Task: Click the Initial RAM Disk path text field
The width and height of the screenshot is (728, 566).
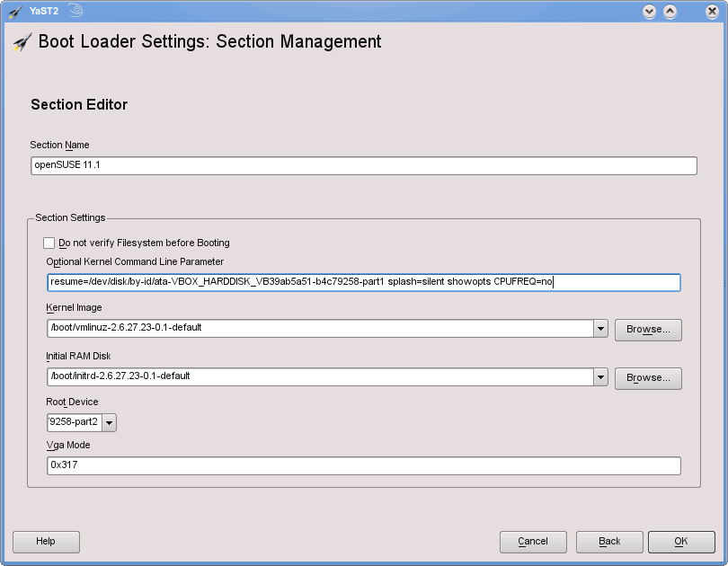Action: [320, 376]
